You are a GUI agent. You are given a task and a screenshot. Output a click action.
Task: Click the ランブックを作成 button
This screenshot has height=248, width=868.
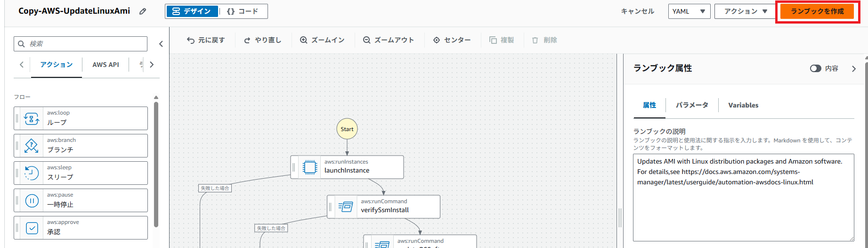[817, 11]
